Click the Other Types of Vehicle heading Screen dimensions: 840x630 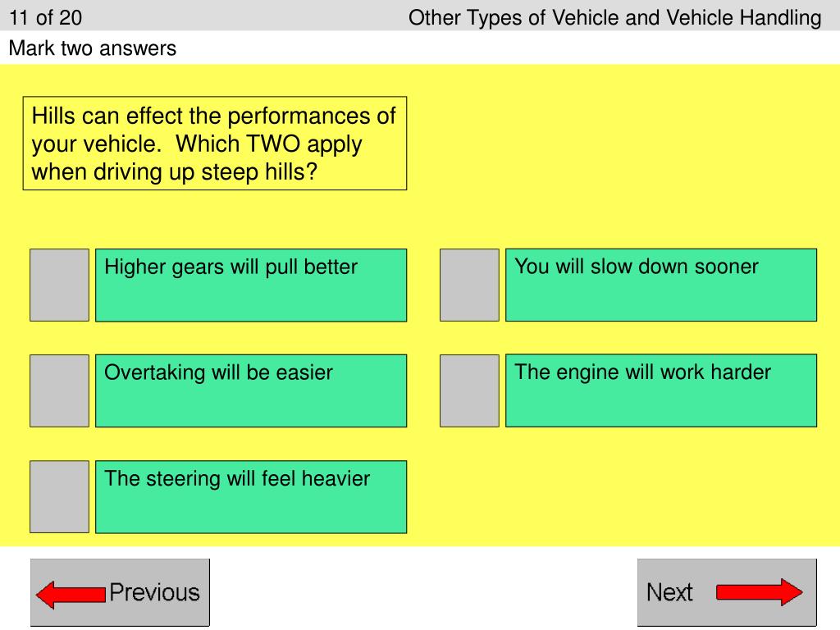pyautogui.click(x=614, y=18)
